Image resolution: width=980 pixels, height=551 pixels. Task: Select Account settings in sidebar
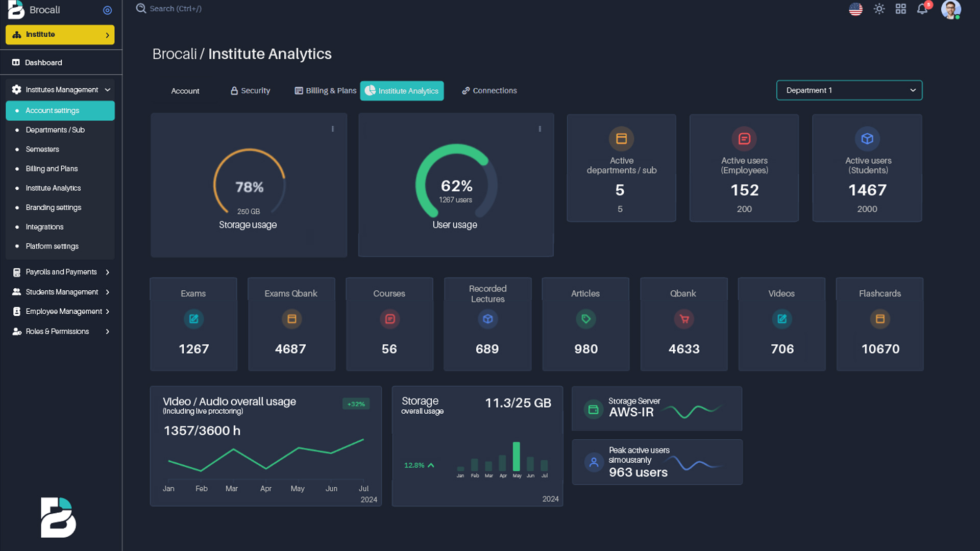pos(60,111)
